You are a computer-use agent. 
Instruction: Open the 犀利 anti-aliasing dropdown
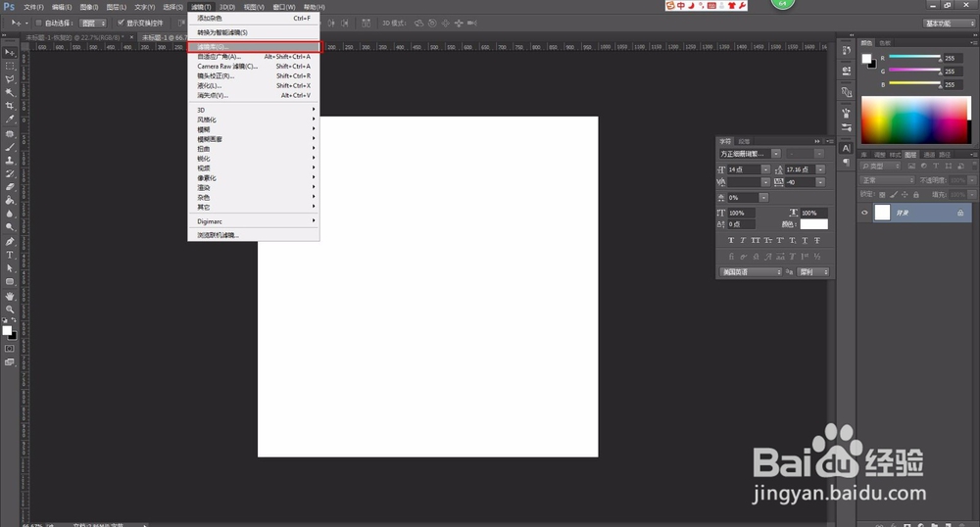point(813,272)
